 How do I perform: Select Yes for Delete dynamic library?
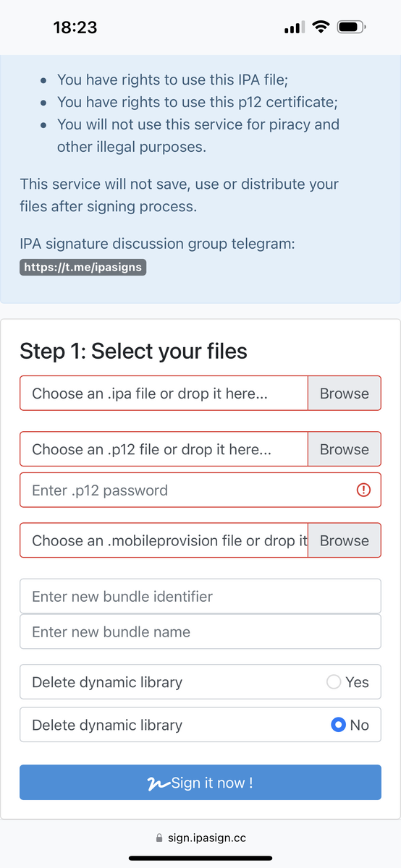coord(334,682)
